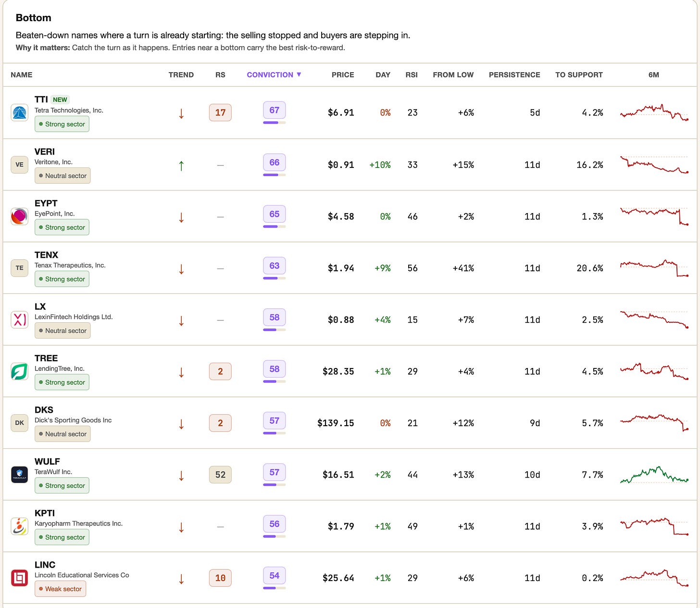
Task: Open the WULF ticker link
Action: pyautogui.click(x=47, y=461)
